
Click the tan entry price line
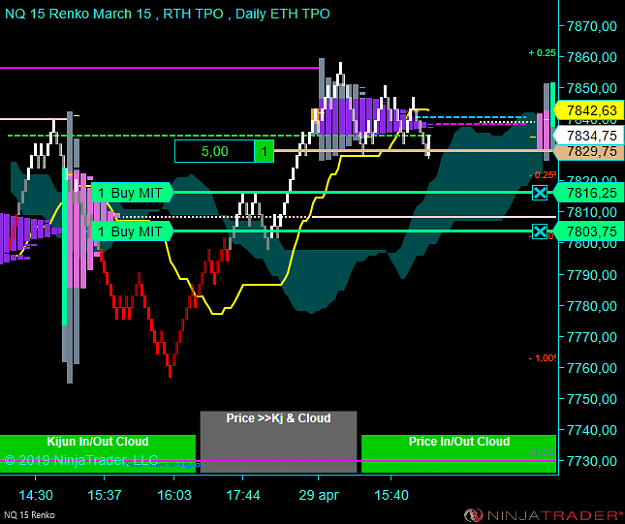413,151
